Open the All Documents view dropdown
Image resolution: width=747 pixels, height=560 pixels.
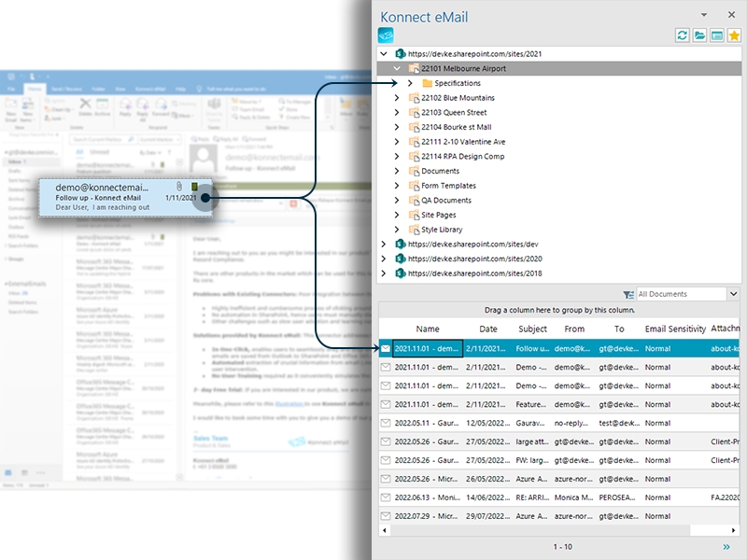click(733, 294)
